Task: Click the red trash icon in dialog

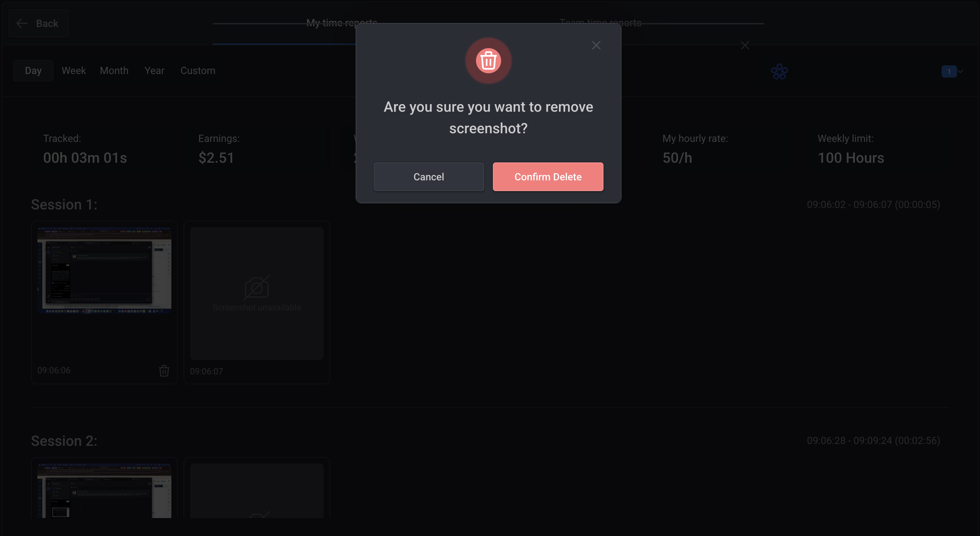Action: (x=488, y=60)
